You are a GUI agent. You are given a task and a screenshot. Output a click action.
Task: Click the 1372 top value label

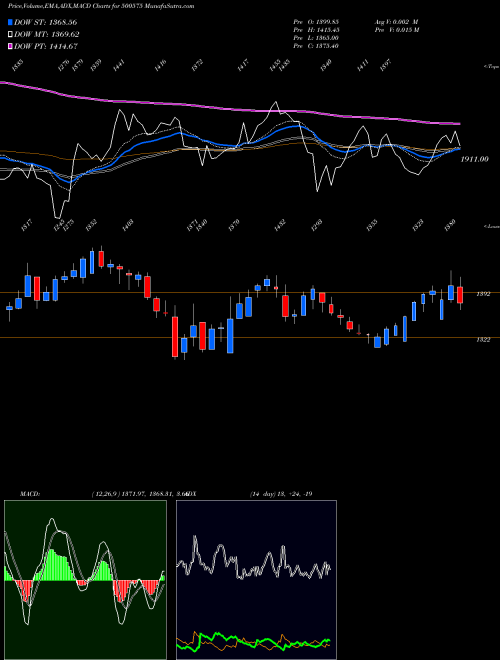point(197,65)
